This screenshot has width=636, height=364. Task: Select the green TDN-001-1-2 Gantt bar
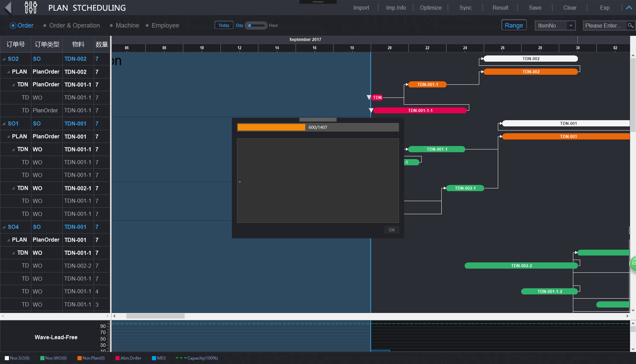(550, 292)
